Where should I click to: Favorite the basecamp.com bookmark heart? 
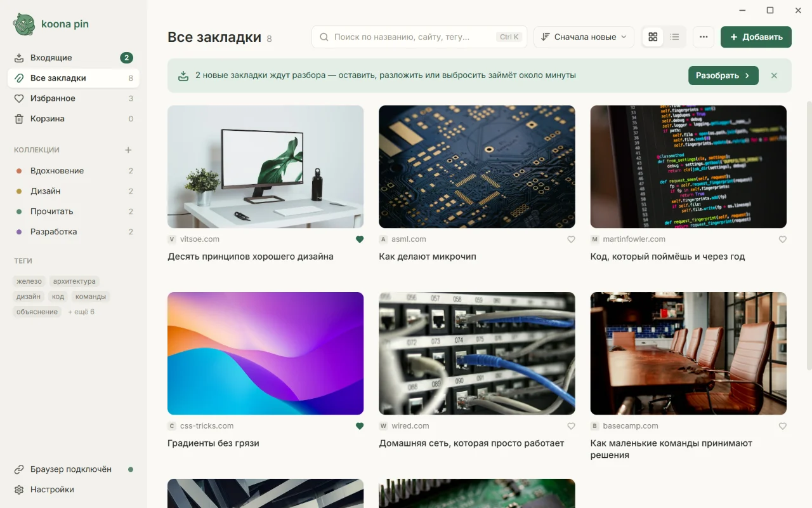(782, 426)
